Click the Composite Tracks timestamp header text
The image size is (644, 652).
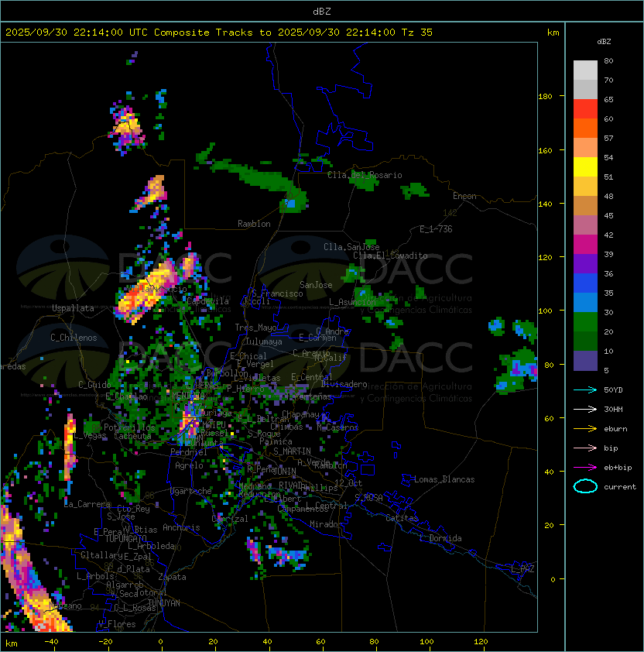(219, 33)
